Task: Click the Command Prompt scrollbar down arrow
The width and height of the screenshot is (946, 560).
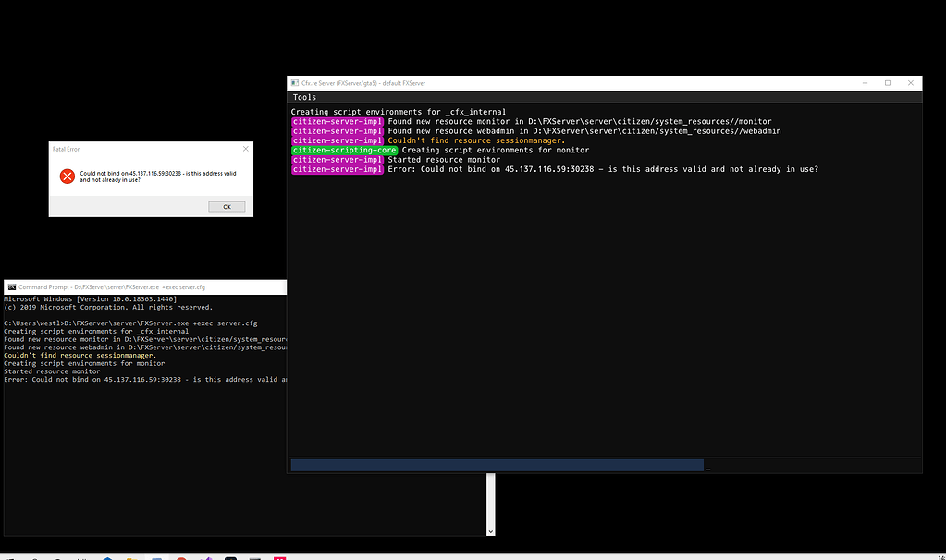Action: pos(490,531)
